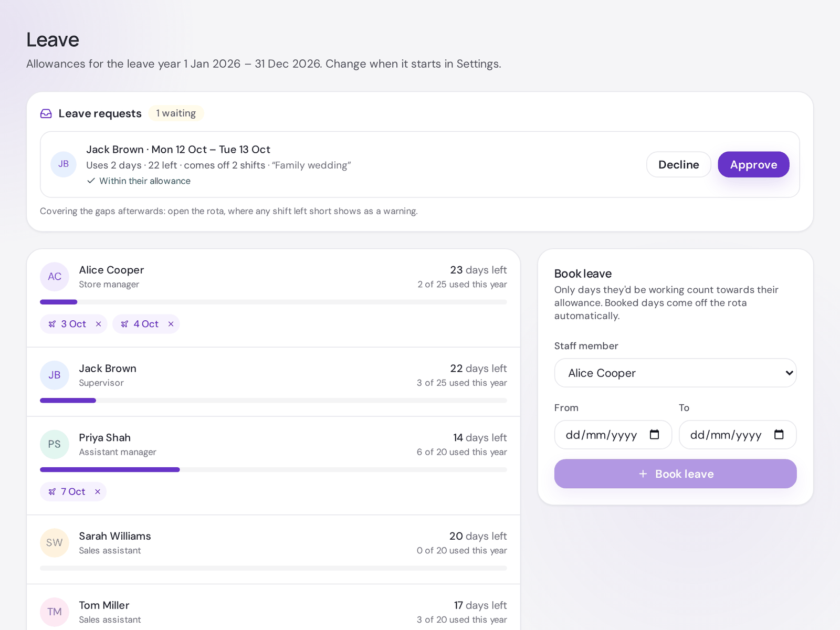Viewport: 840px width, 630px height.
Task: Click Priya Shah's PS avatar
Action: pyautogui.click(x=55, y=444)
